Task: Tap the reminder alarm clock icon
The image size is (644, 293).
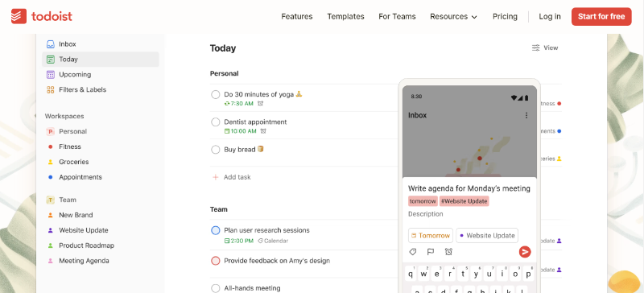Action: click(x=448, y=251)
